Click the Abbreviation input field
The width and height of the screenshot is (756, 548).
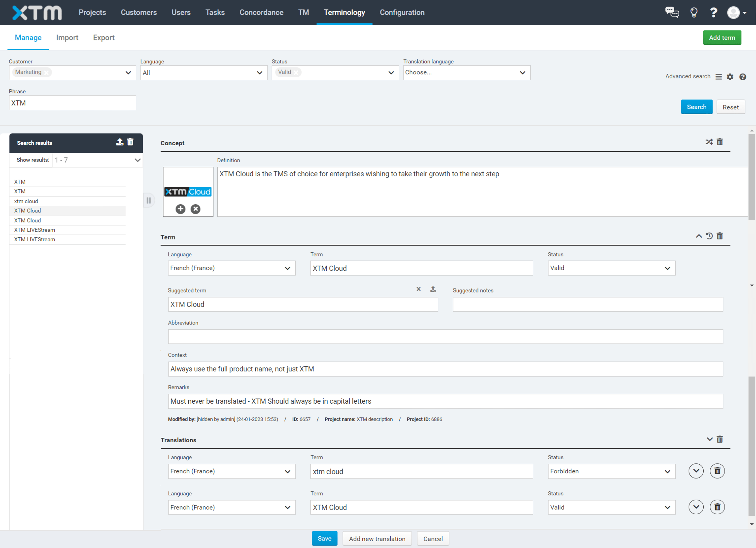pyautogui.click(x=445, y=337)
